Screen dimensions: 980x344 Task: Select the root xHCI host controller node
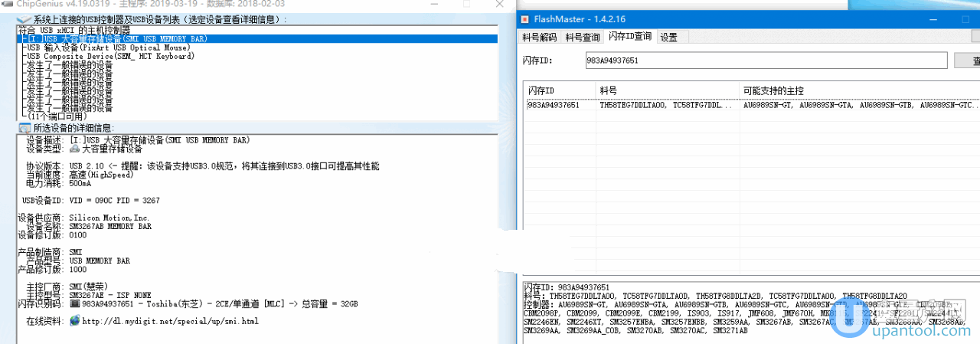(70, 30)
